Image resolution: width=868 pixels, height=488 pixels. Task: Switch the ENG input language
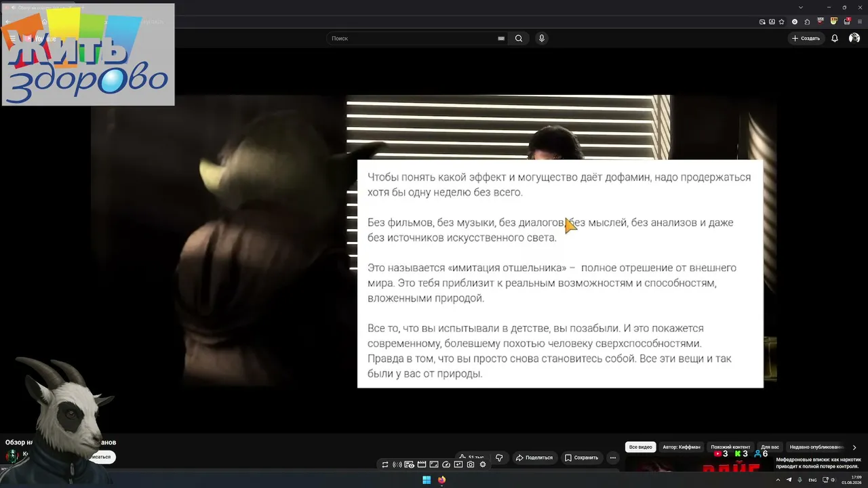coord(812,480)
